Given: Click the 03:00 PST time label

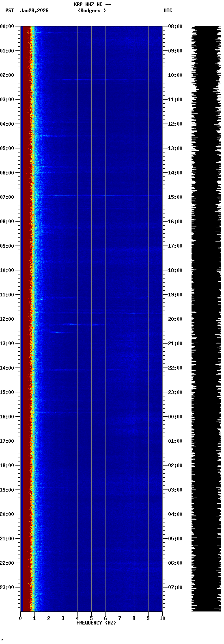Looking at the screenshot, I should (7, 100).
